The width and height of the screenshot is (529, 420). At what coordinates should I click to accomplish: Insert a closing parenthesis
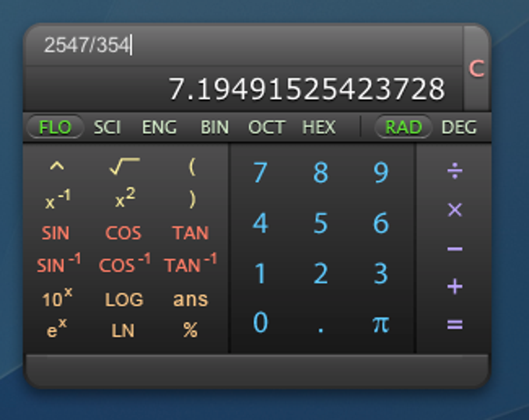tap(191, 199)
